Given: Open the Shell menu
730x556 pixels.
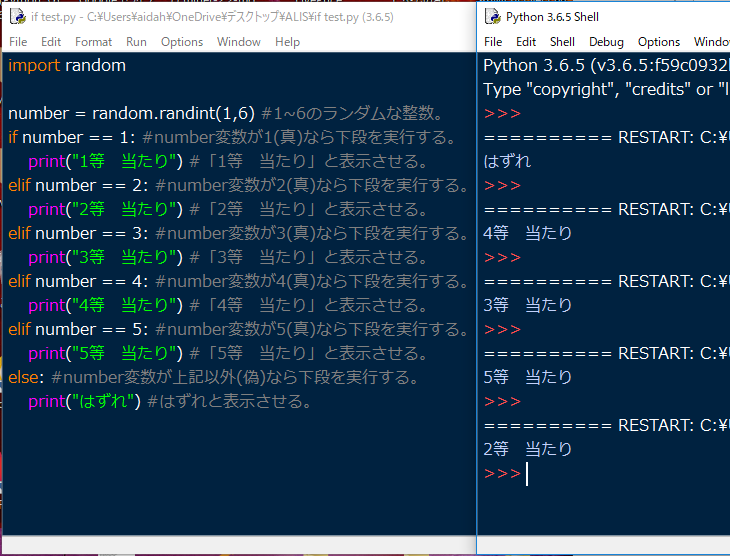Looking at the screenshot, I should pos(562,42).
